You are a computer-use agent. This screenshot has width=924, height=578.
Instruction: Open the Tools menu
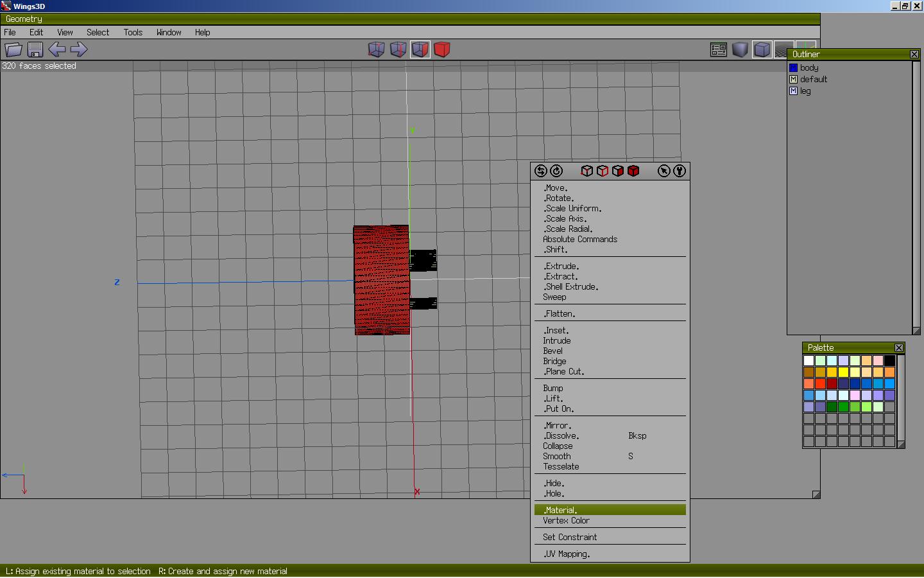(x=133, y=32)
